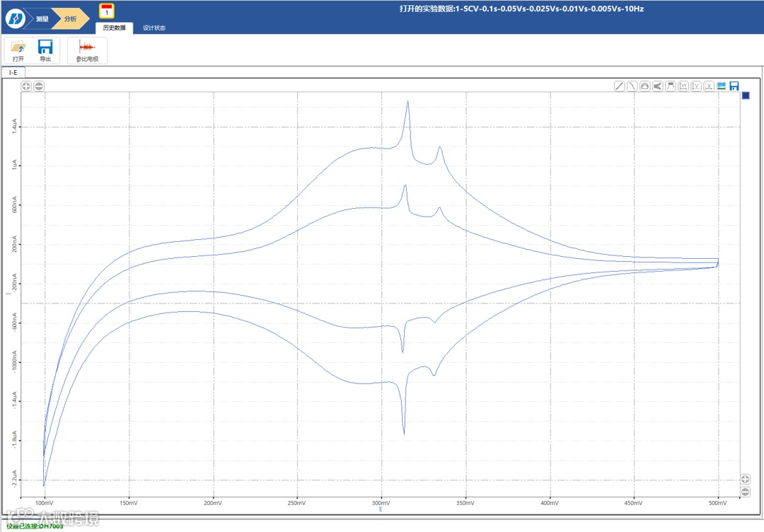The image size is (764, 532).
Task: Click the 仪器已连接:DH7003 status text
Action: tap(35, 526)
